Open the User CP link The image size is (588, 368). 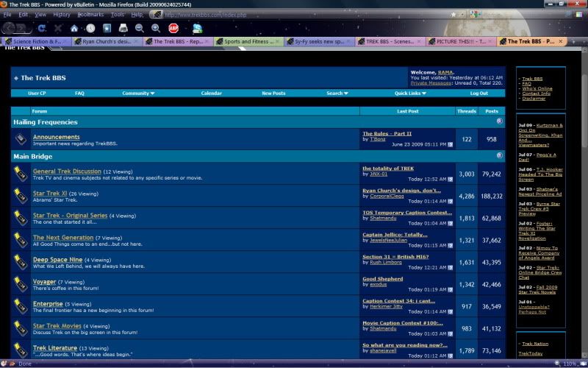(x=37, y=93)
